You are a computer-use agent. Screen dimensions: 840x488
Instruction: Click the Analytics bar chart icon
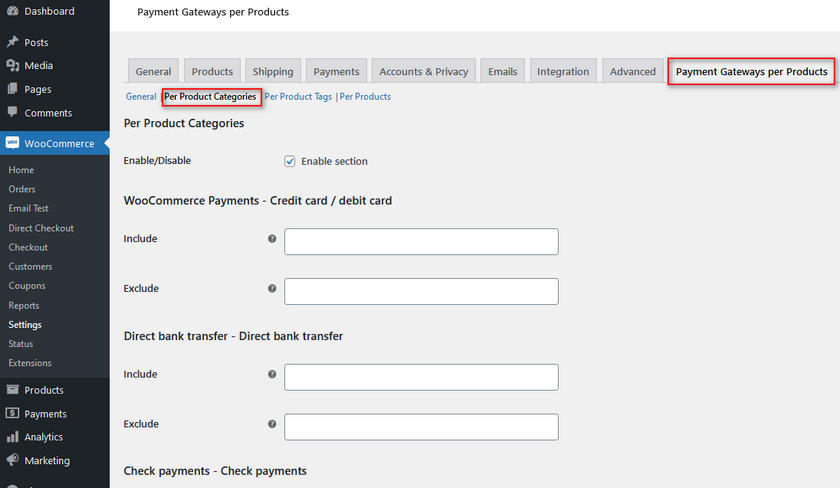(x=13, y=437)
